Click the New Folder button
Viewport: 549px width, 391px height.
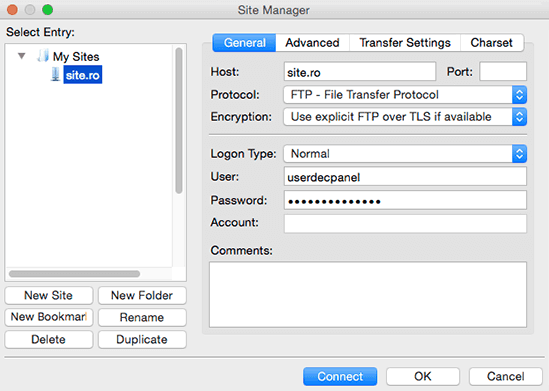[x=142, y=295]
